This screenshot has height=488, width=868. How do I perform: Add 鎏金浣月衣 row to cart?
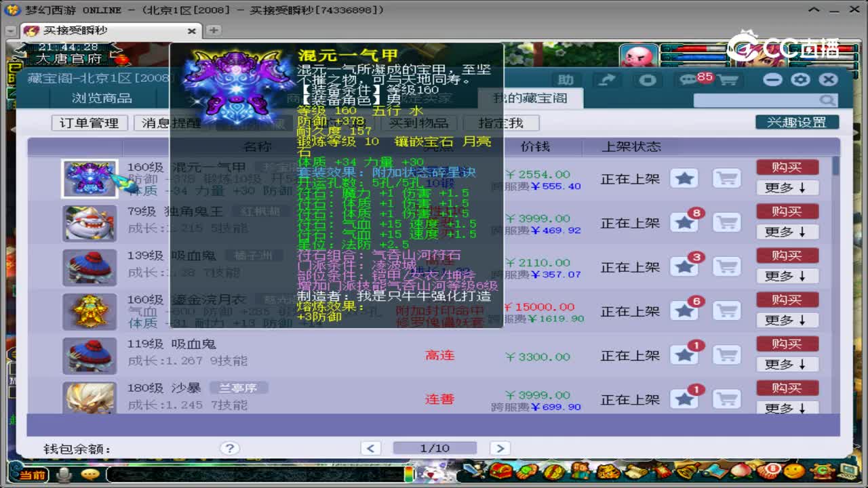[x=727, y=311]
